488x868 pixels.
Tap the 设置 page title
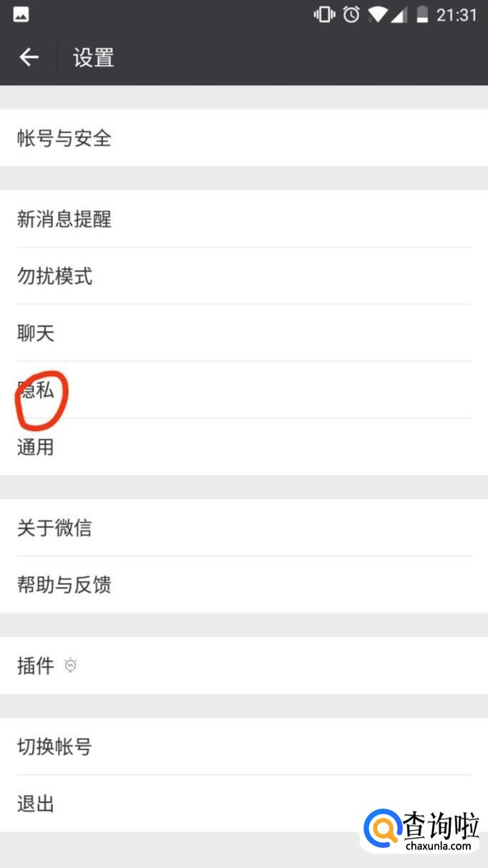click(x=94, y=57)
